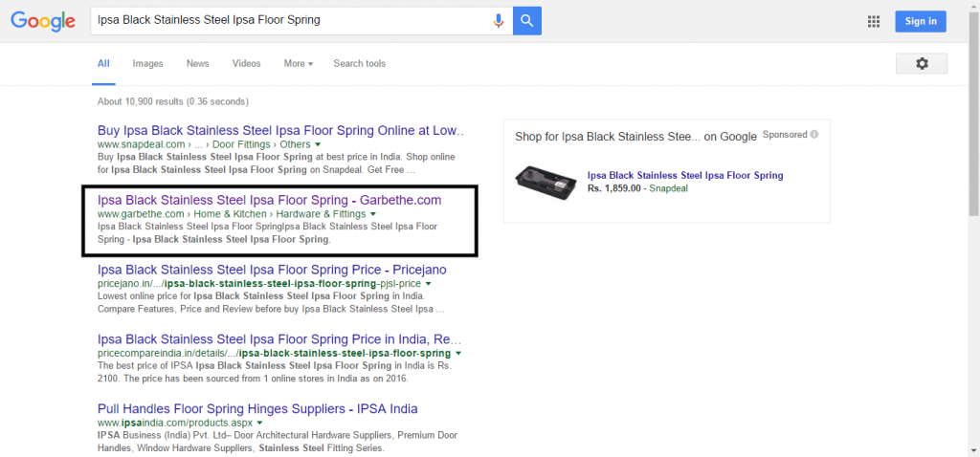Open Search tools options
Viewport: 980px width, 457px height.
pyautogui.click(x=359, y=64)
